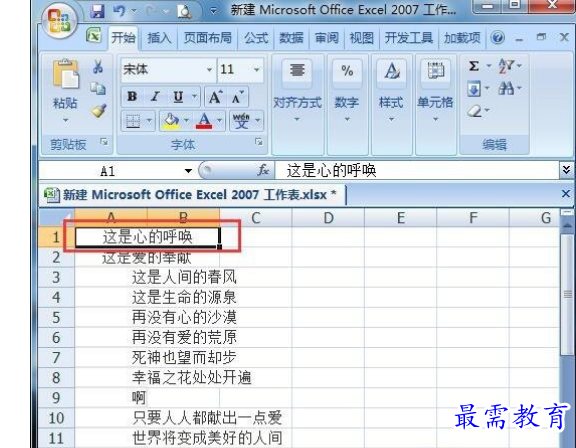Activate the Format Painter brush
The image size is (576, 448).
pyautogui.click(x=98, y=111)
